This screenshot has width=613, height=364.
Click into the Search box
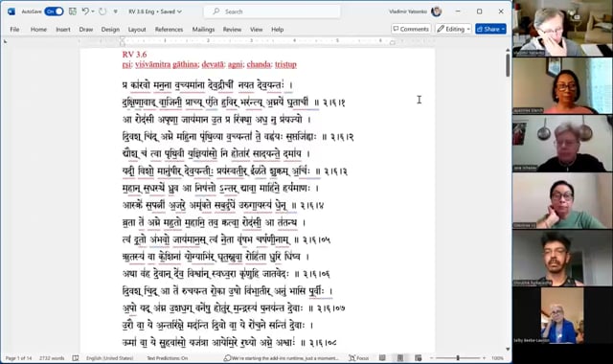pos(272,11)
